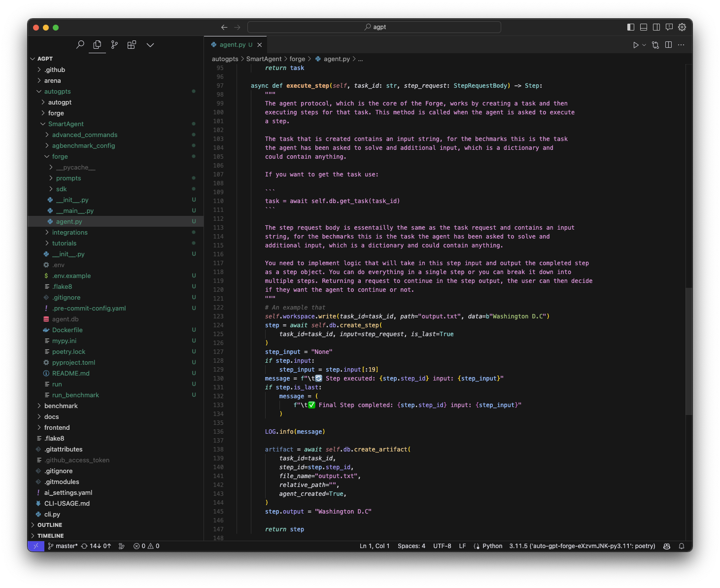The width and height of the screenshot is (720, 588).
Task: Split the editor to the right
Action: click(x=668, y=45)
